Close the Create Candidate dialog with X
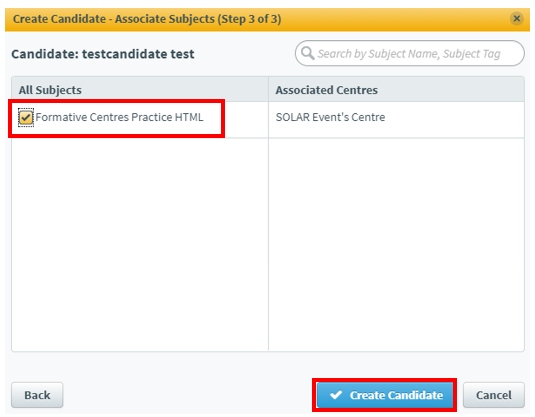 [x=517, y=18]
